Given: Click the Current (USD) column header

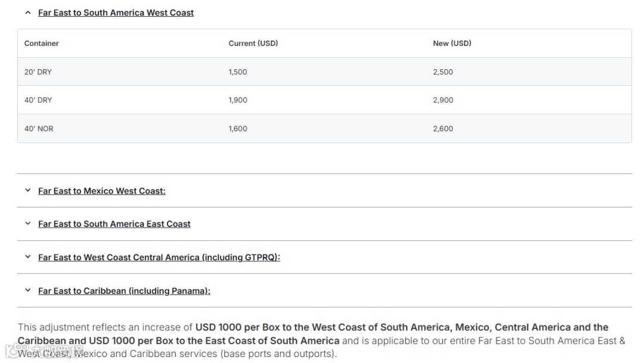Looking at the screenshot, I should (x=253, y=44).
